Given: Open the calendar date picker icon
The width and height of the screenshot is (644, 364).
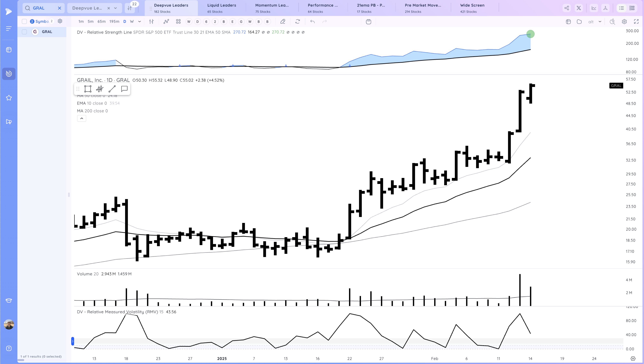Looking at the screenshot, I should pyautogui.click(x=369, y=22).
